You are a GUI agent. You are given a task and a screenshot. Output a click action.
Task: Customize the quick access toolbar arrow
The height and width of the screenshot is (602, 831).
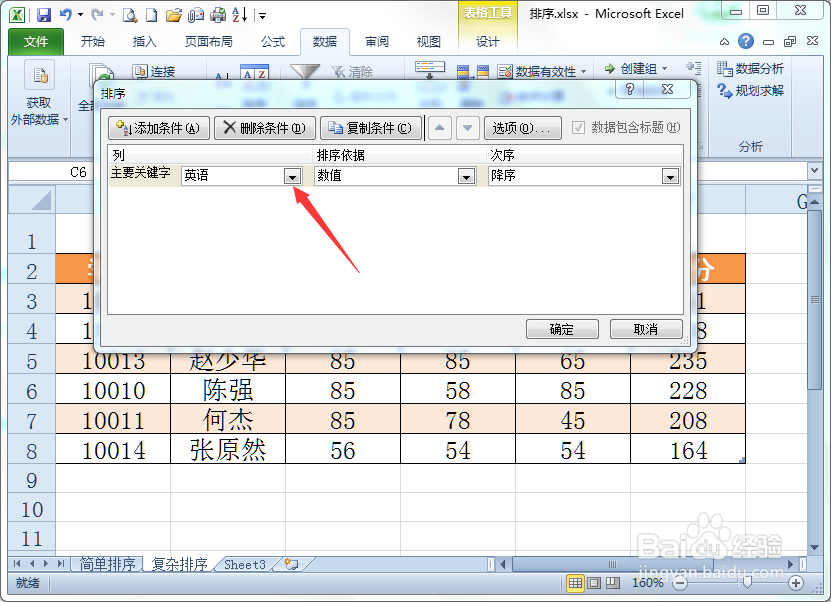262,16
